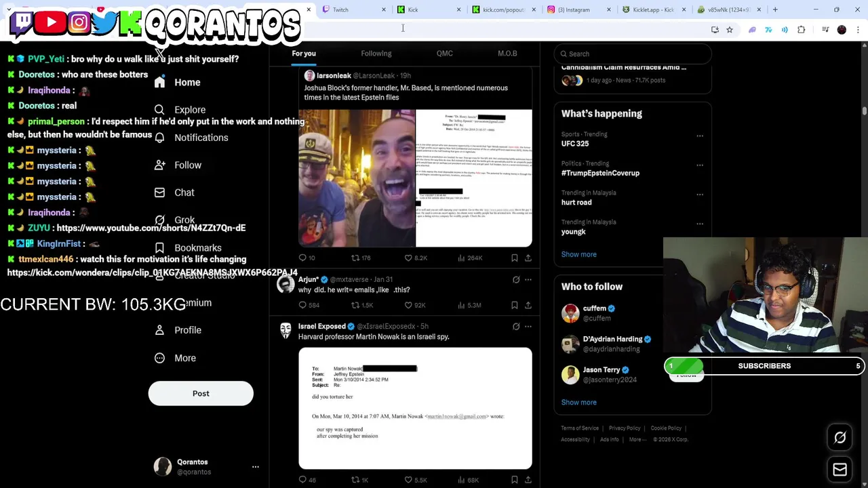This screenshot has height=488, width=868.
Task: Open Martin Nowak email image in Israel Exposed post
Action: tap(415, 409)
